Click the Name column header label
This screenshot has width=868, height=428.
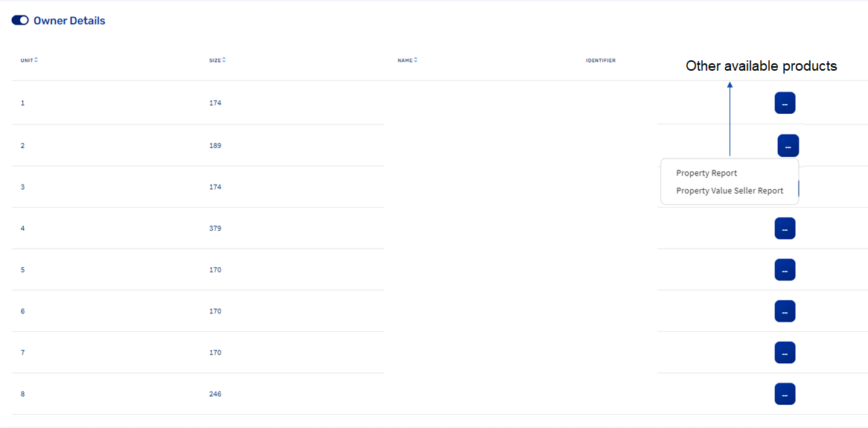(x=404, y=60)
